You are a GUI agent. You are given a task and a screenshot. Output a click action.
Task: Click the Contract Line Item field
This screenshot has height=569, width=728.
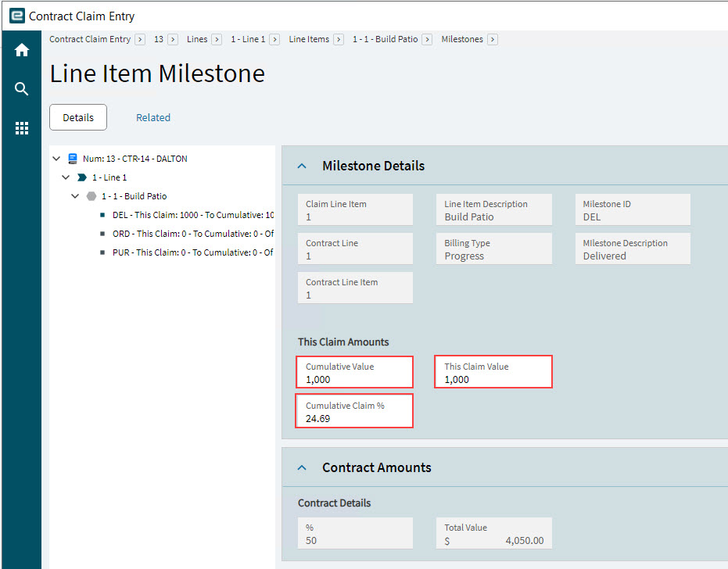pyautogui.click(x=355, y=288)
